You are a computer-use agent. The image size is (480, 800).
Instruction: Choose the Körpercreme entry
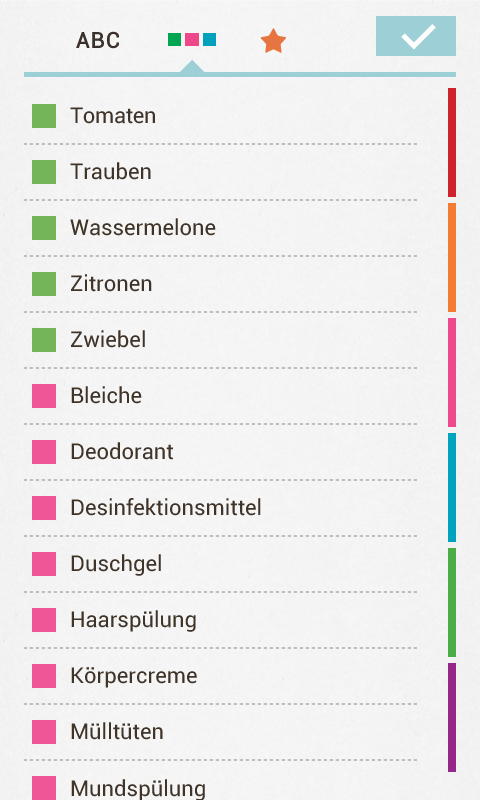pyautogui.click(x=220, y=676)
